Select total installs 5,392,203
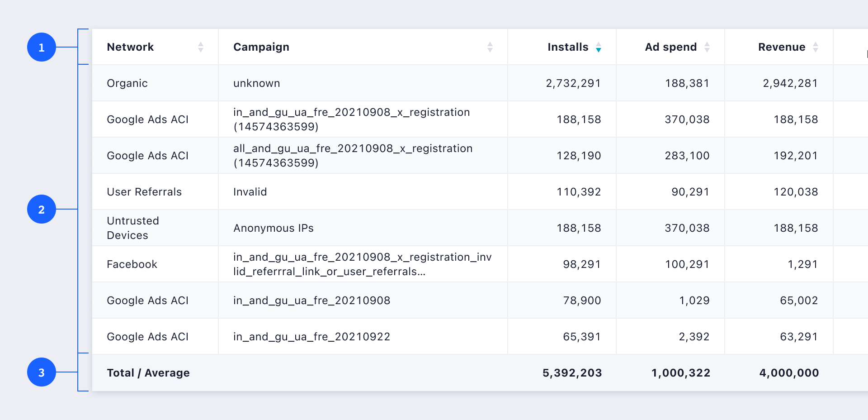868x420 pixels. pyautogui.click(x=572, y=373)
